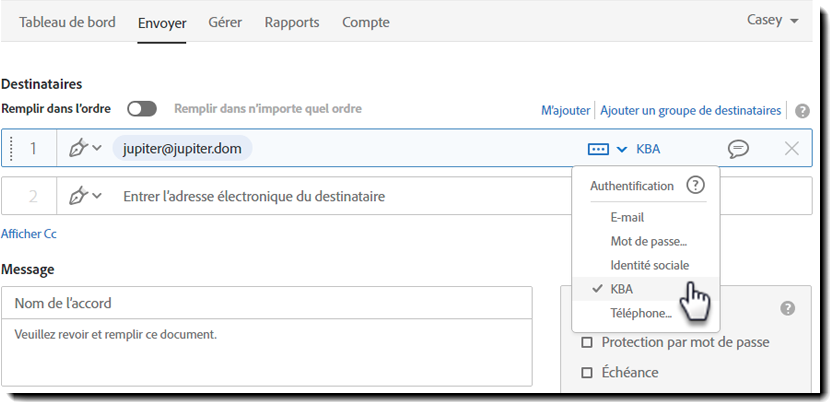Expand the authentication chevron next to KBA

(622, 149)
